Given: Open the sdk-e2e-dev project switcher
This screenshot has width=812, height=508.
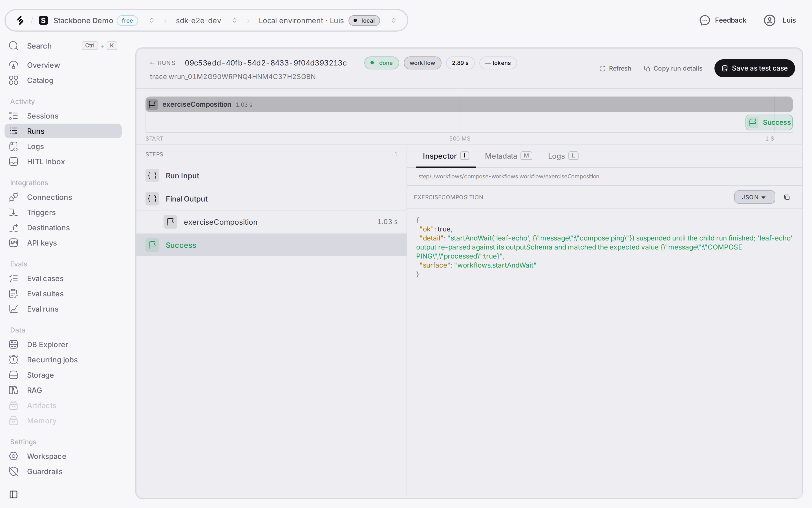Looking at the screenshot, I should pos(235,21).
